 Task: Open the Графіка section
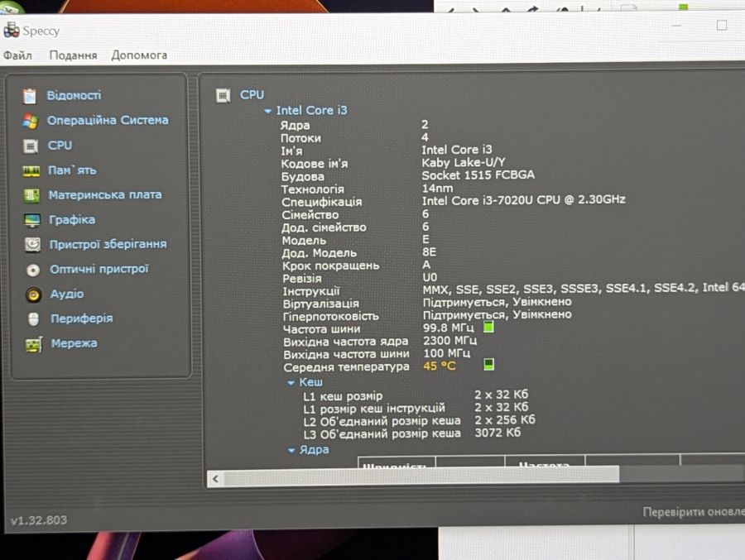pyautogui.click(x=72, y=220)
